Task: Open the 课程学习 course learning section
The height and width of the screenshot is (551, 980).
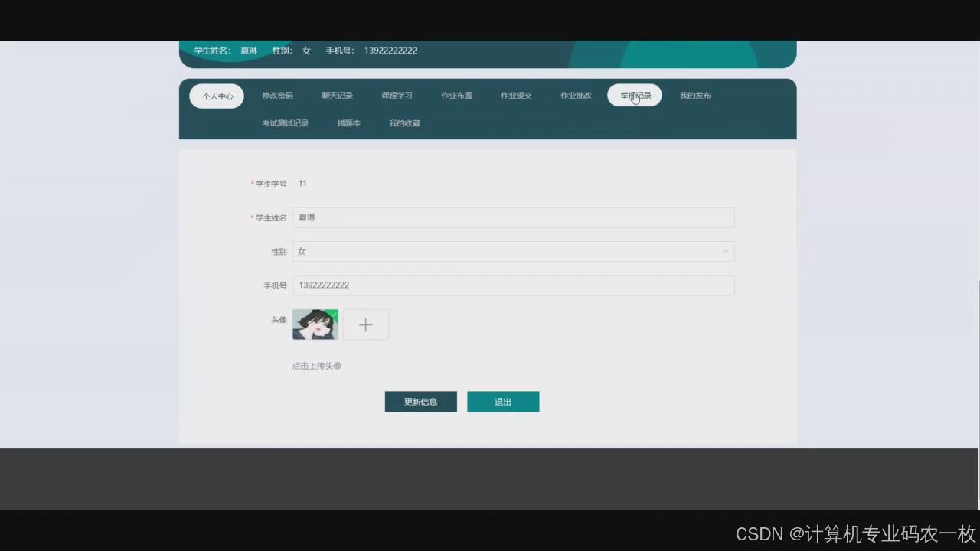Action: point(397,95)
